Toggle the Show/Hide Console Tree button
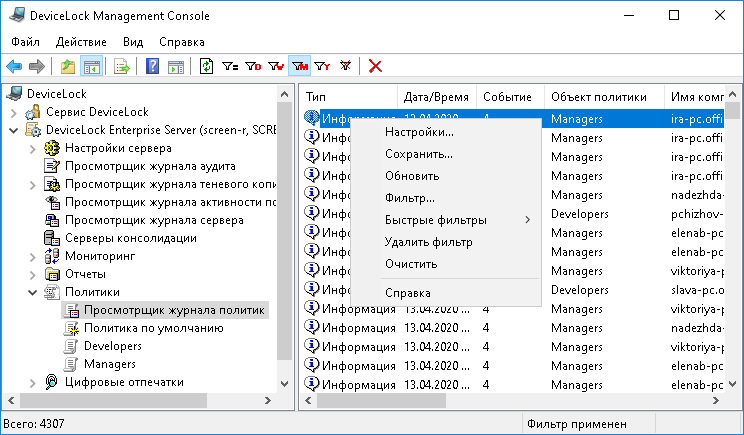Image resolution: width=744 pixels, height=435 pixels. [91, 67]
